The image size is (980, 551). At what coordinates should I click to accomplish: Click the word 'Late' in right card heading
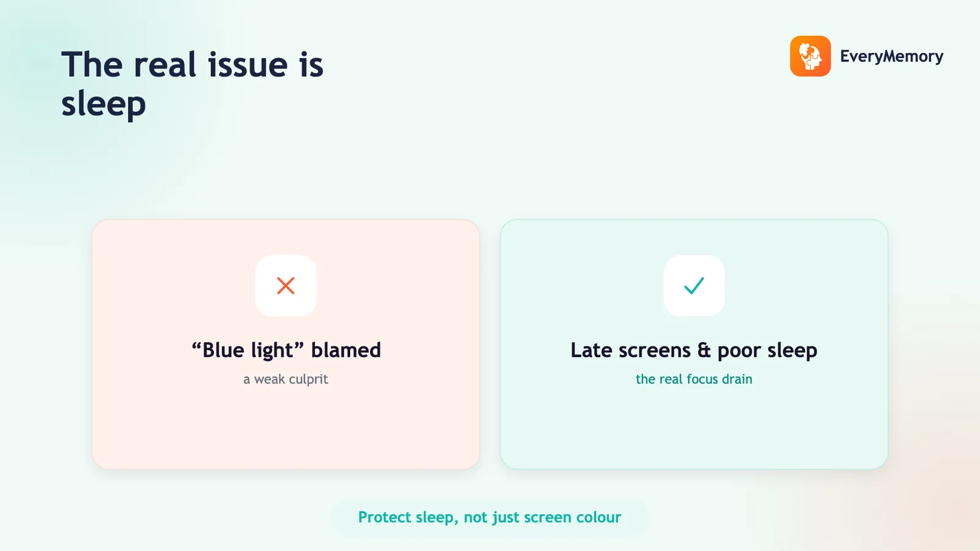pos(591,350)
